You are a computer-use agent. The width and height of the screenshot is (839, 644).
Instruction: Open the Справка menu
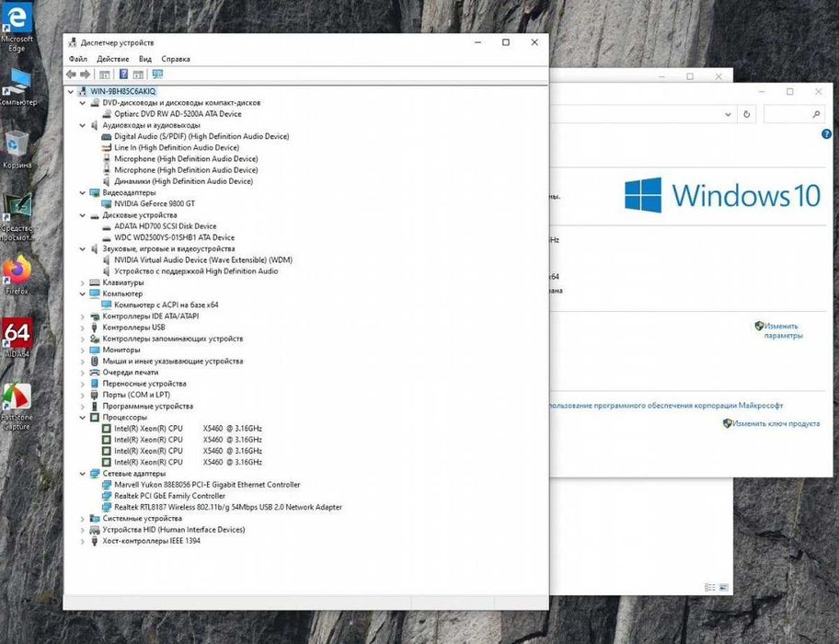click(x=176, y=59)
